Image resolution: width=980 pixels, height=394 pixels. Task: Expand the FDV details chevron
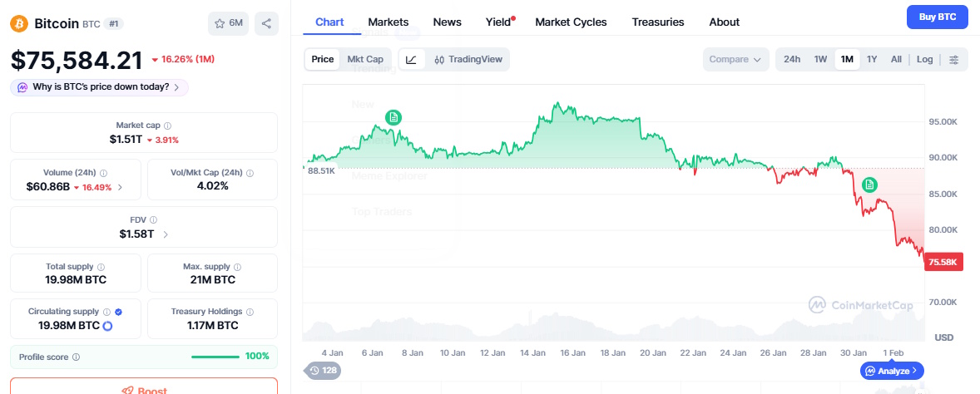(x=166, y=234)
